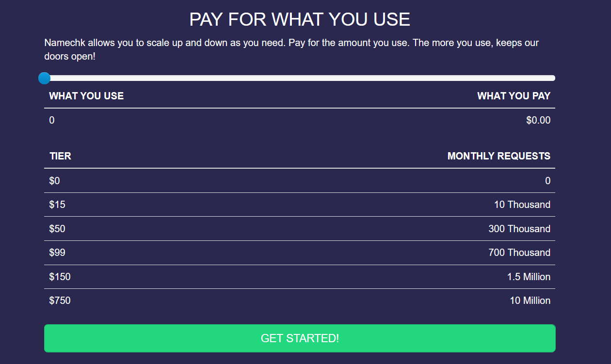Click the 300 Thousand monthly requests value

click(x=519, y=229)
